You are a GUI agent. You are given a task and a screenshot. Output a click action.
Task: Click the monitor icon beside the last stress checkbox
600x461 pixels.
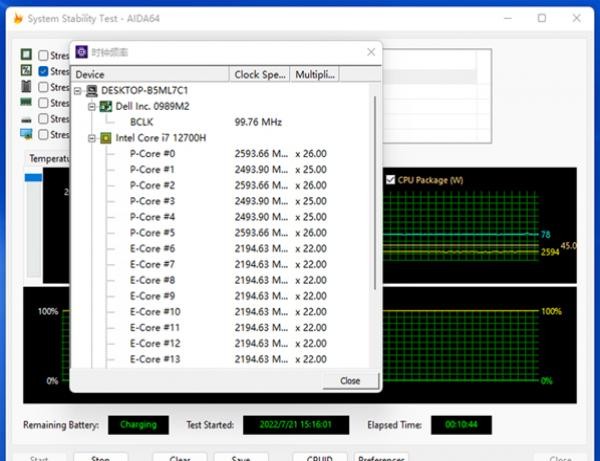point(26,134)
